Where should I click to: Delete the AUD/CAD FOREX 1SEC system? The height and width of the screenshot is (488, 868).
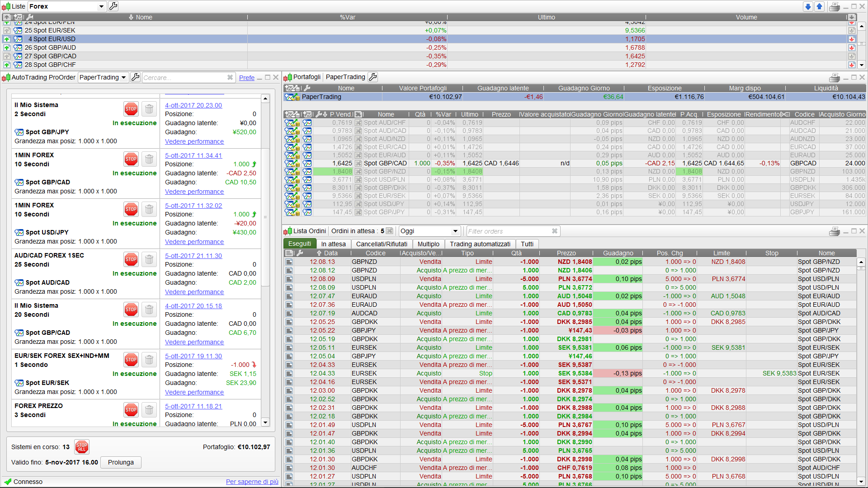(x=149, y=259)
